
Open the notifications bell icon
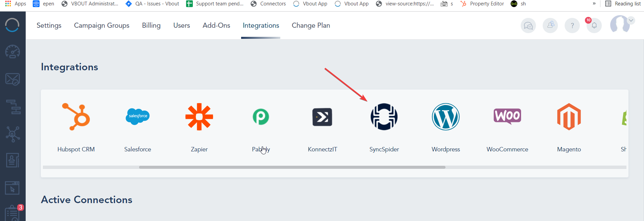(594, 25)
